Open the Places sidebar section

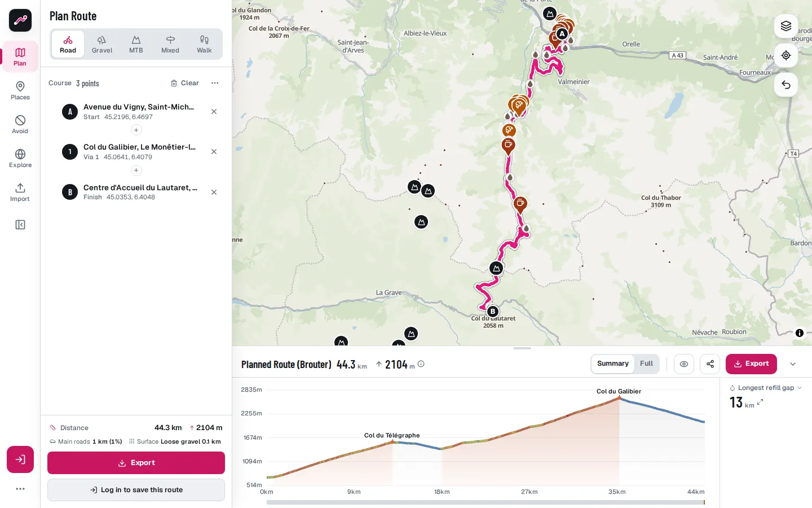pos(20,90)
